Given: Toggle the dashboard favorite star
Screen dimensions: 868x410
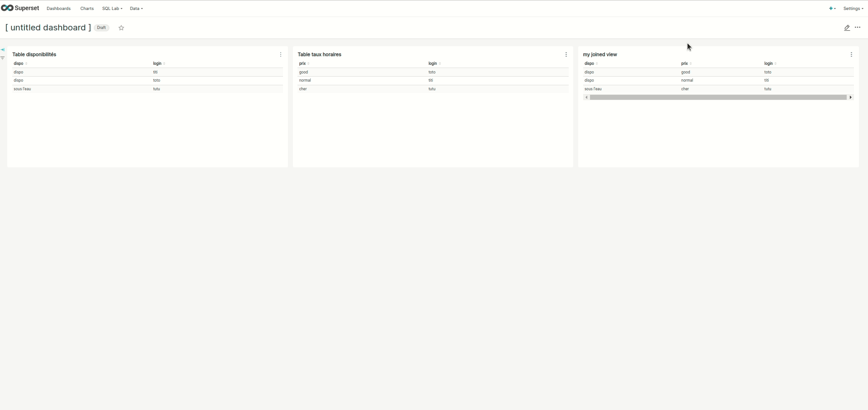Looking at the screenshot, I should click(121, 28).
